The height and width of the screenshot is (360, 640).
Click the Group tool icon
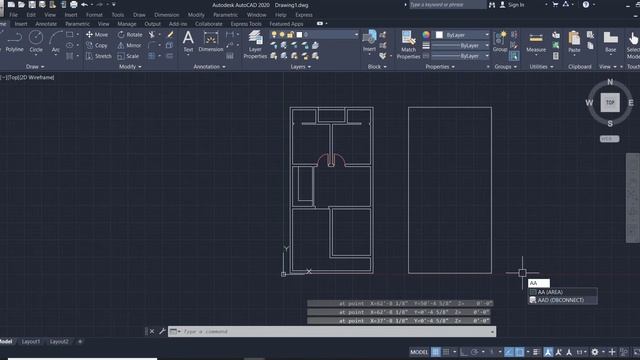[500, 42]
